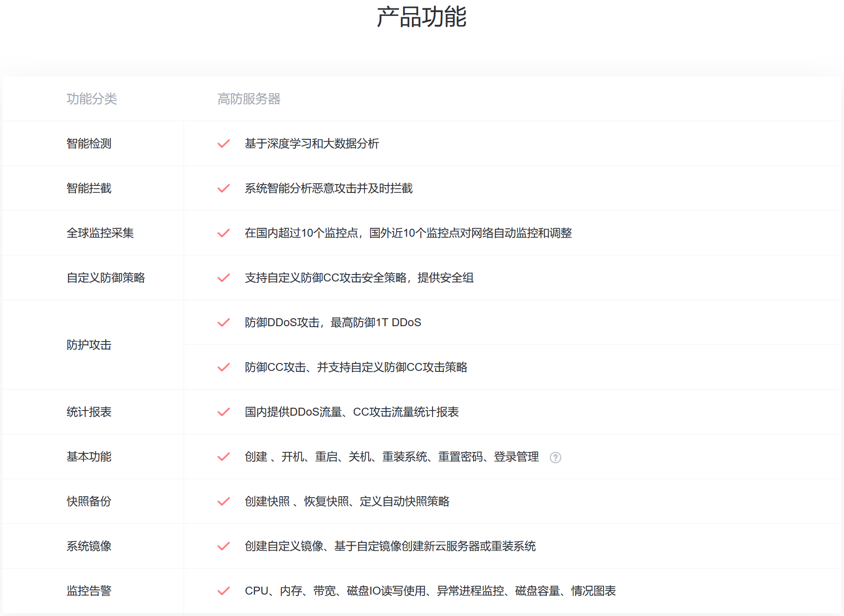
Task: Select the 智能检测 category label
Action: 89,144
